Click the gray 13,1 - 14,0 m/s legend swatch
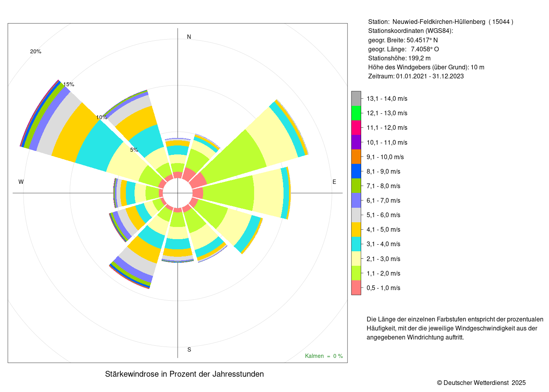 [356, 98]
